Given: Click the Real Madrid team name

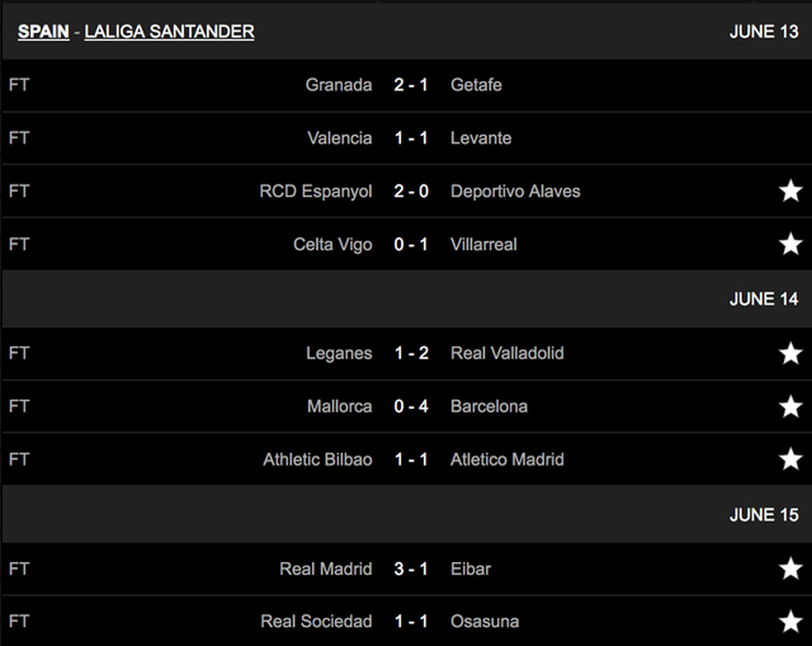Looking at the screenshot, I should click(x=326, y=569).
